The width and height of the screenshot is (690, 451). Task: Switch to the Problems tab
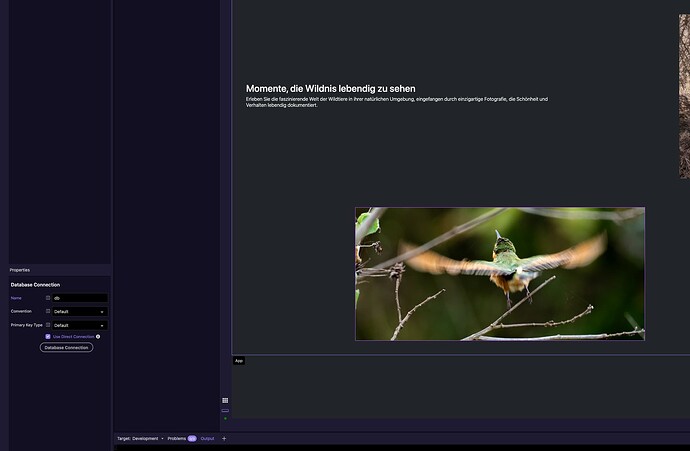176,438
